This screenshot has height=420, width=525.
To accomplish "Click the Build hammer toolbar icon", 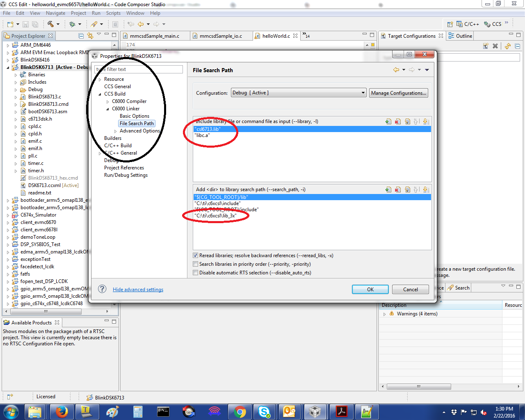I will pyautogui.click(x=50, y=24).
